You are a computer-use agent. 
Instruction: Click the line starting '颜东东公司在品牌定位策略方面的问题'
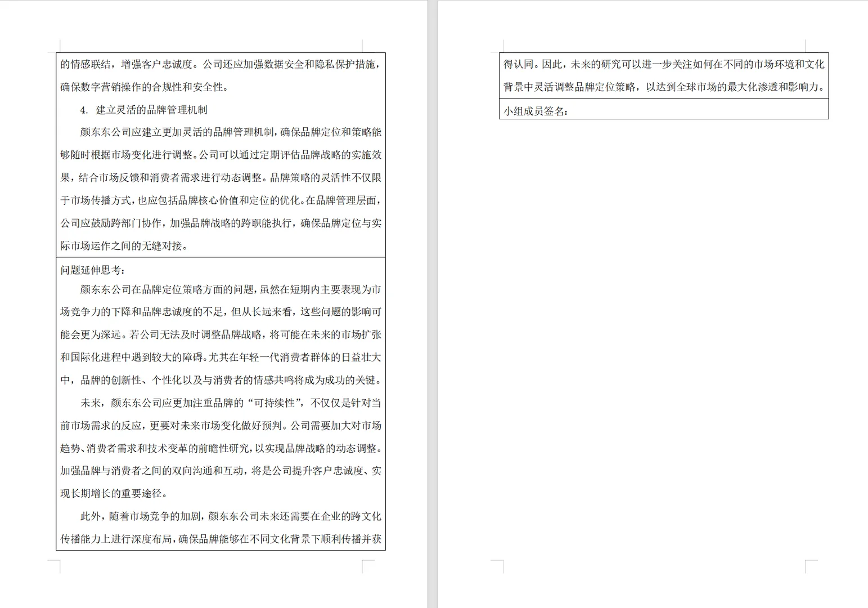[x=231, y=289]
